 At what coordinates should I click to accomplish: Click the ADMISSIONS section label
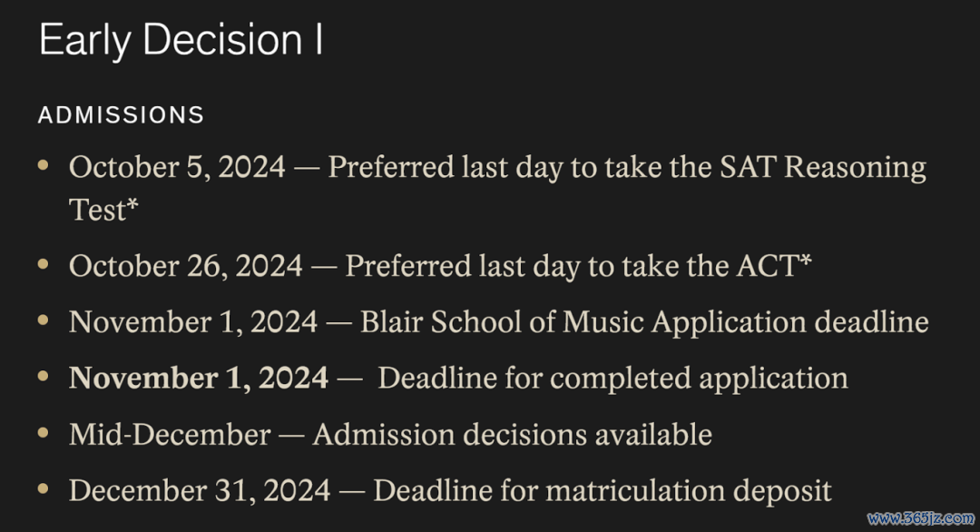[x=122, y=115]
